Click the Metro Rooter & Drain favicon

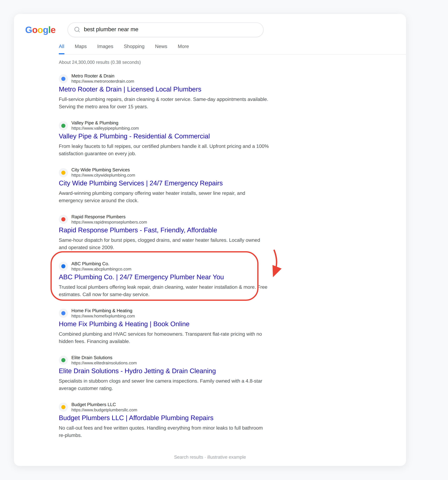pos(63,79)
